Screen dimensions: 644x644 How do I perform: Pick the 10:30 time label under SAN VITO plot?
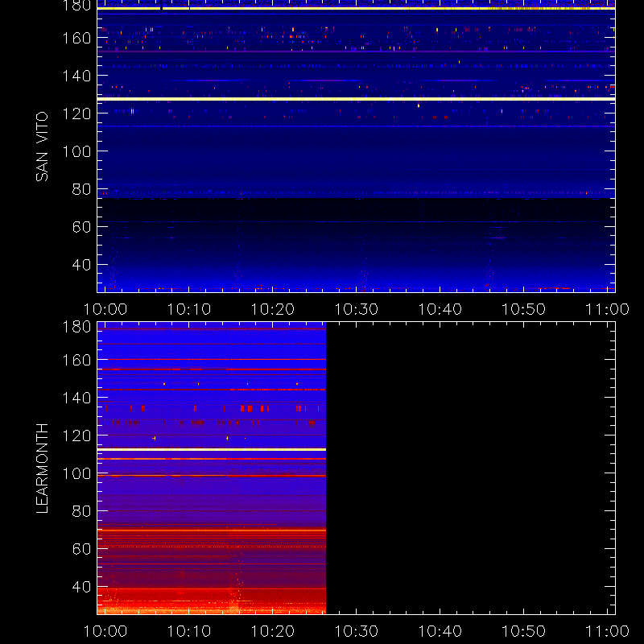(x=356, y=309)
